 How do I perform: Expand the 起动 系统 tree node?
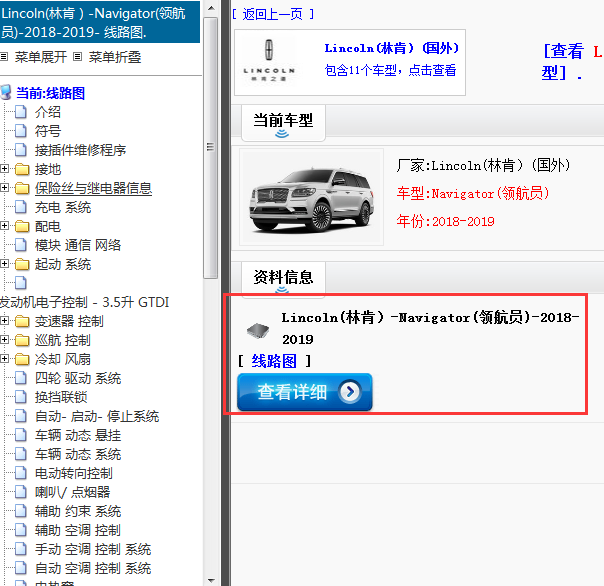coord(4,264)
